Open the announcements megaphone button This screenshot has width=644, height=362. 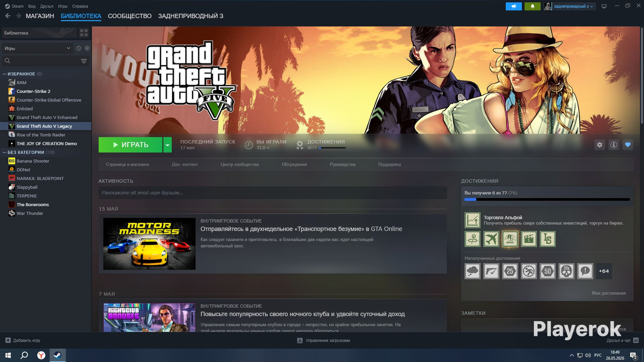pyautogui.click(x=514, y=6)
